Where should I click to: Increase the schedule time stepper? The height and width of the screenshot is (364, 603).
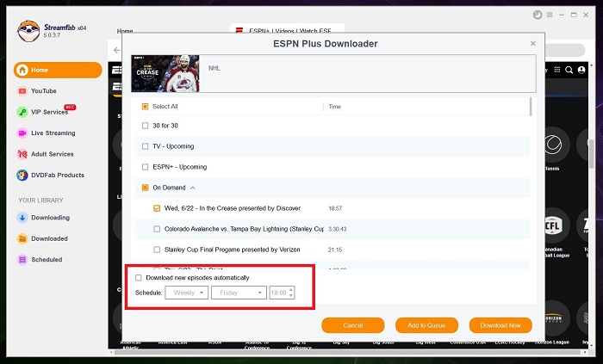tap(291, 289)
